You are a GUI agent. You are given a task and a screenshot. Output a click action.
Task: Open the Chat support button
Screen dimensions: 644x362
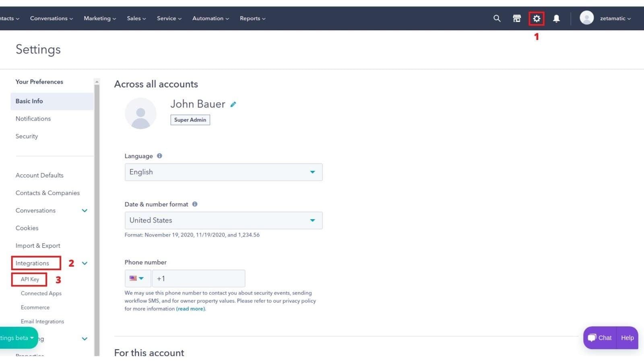600,338
